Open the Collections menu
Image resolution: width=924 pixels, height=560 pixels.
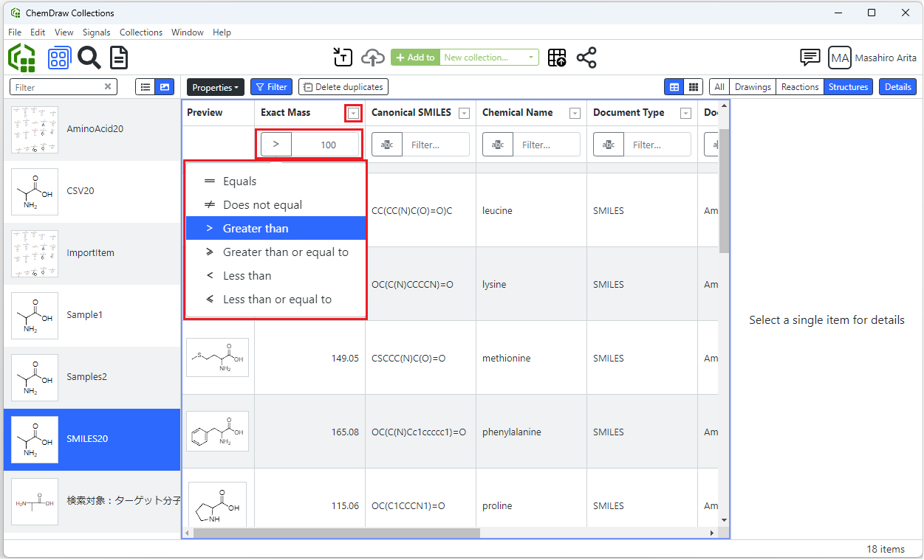141,32
